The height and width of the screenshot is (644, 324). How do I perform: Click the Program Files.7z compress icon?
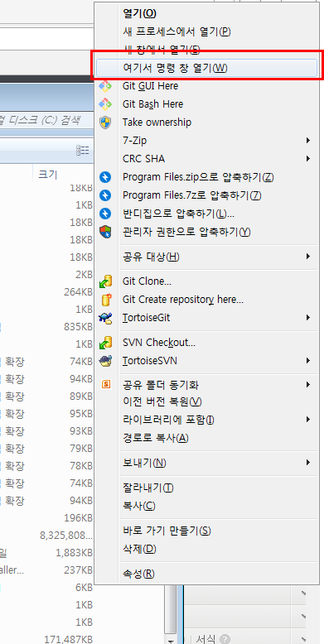pos(106,195)
